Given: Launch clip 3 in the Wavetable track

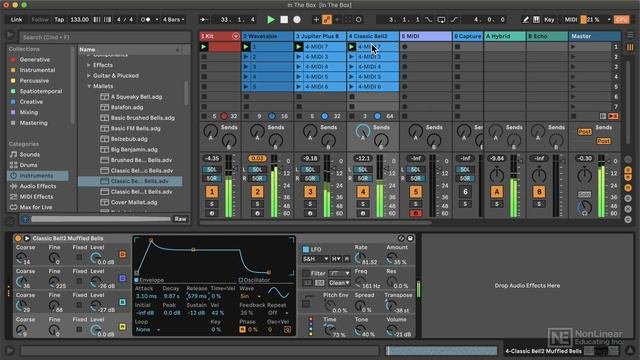Looking at the screenshot, I should pos(246,67).
